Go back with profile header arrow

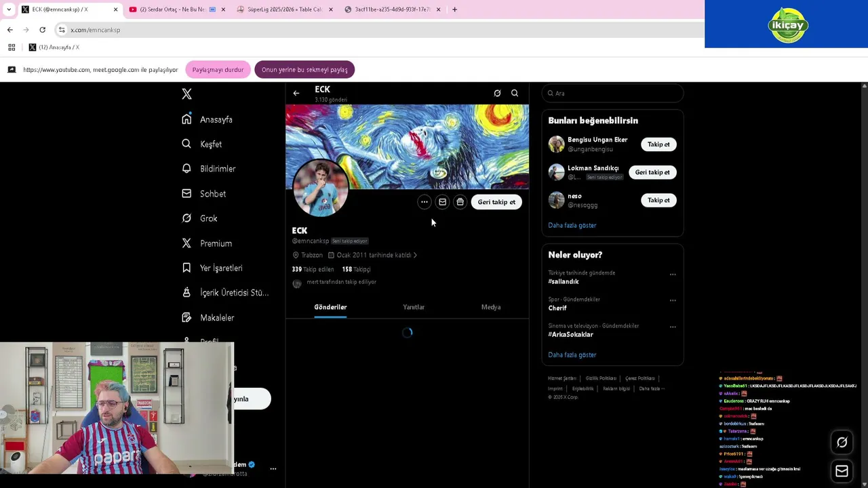click(x=296, y=93)
